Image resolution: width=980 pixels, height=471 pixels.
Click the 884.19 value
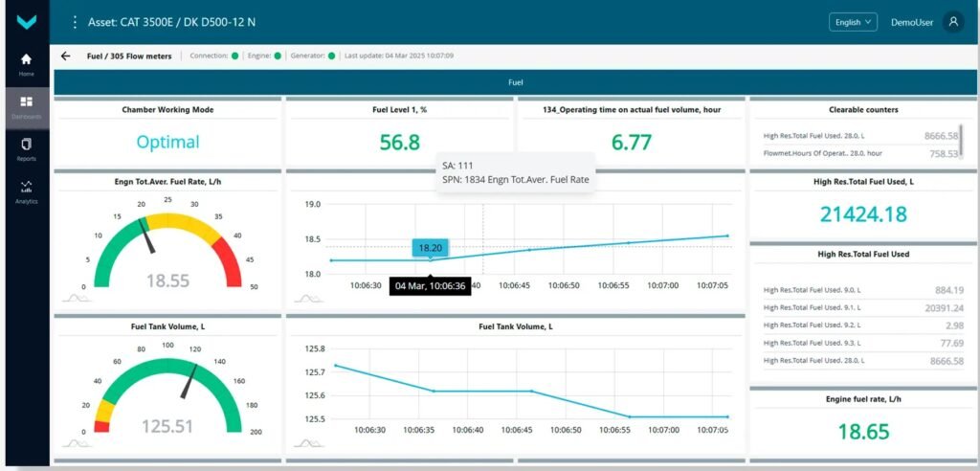coord(949,290)
